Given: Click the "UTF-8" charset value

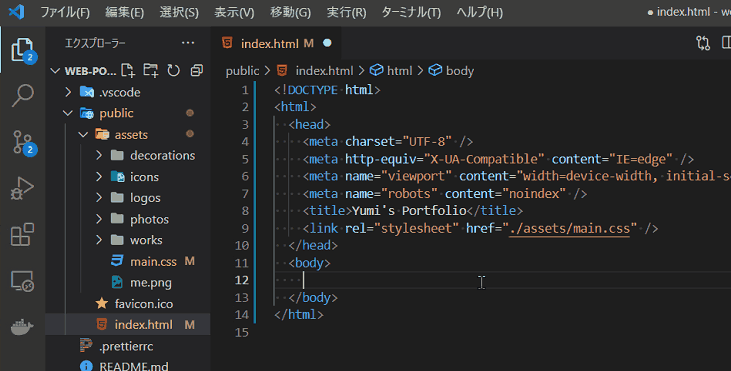Looking at the screenshot, I should [x=427, y=141].
